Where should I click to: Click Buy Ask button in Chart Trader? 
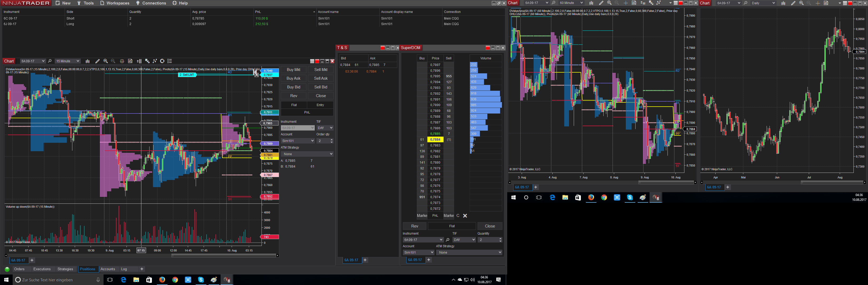click(293, 78)
